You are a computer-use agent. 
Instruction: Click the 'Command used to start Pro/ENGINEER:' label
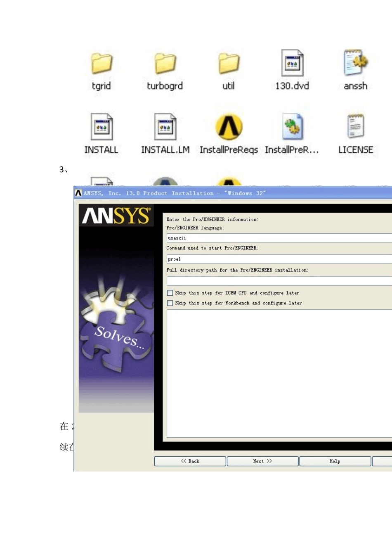(x=212, y=248)
